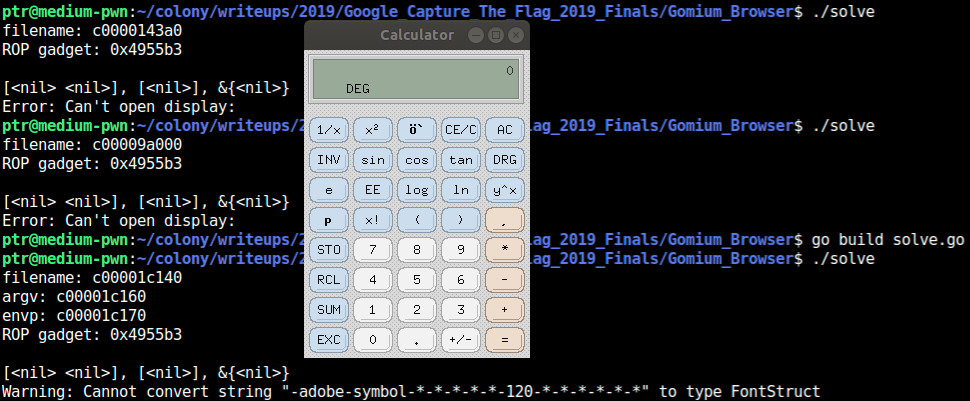Click the 1/x reciprocal calculator key
Viewport: 970px width, 401px height.
(x=328, y=130)
